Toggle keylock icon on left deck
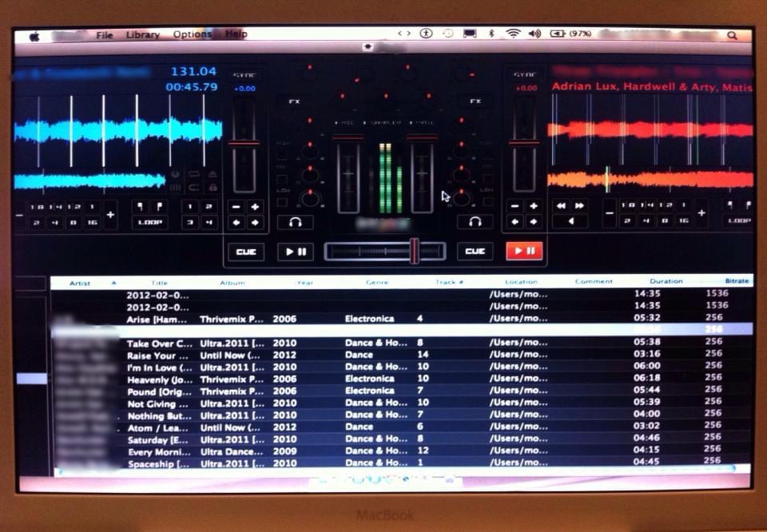Screen dimensions: 767x532 click(213, 187)
